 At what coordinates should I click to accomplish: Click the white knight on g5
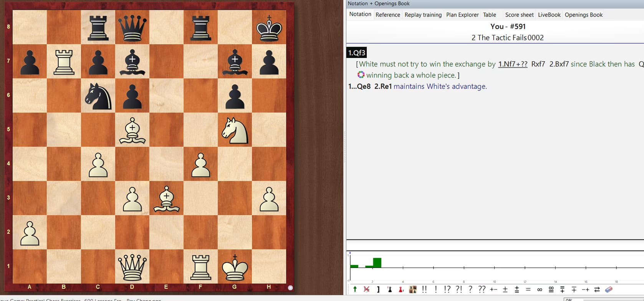pyautogui.click(x=235, y=130)
